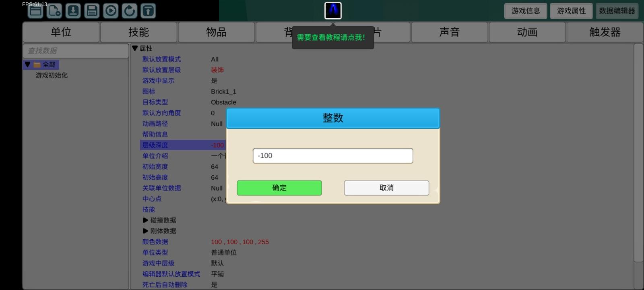Click the 平铺 value
Viewport: 644px width, 290px height.
click(x=217, y=274)
